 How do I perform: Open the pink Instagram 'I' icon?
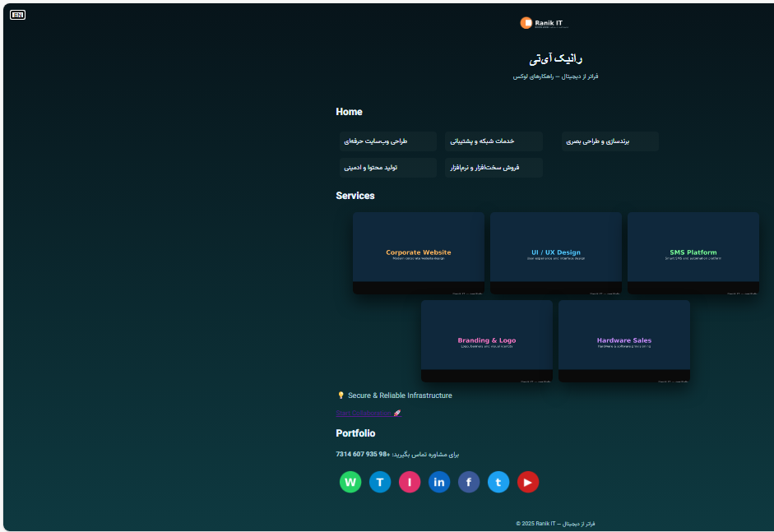[x=410, y=482]
